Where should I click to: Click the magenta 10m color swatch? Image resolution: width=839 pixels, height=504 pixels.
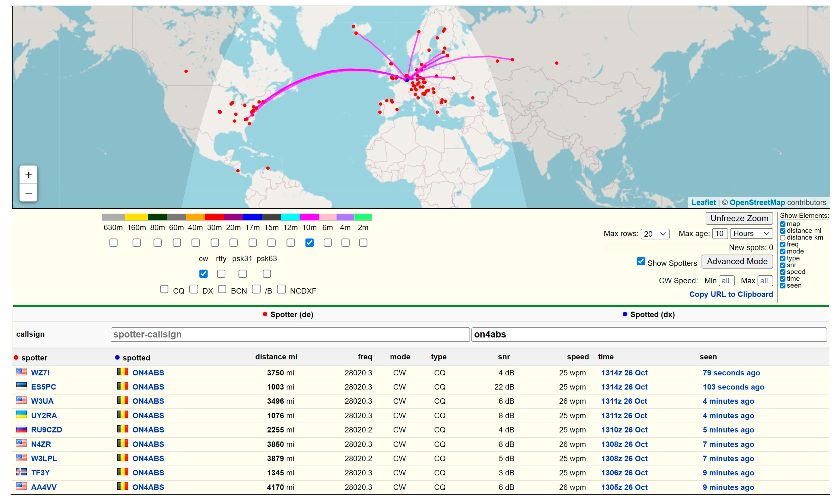click(309, 217)
